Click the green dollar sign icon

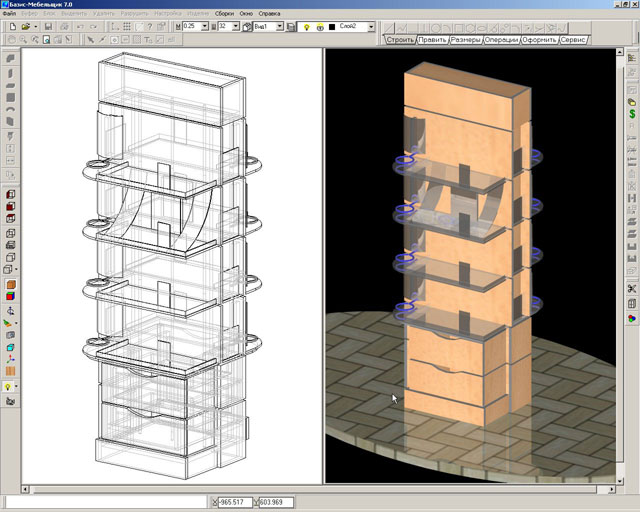(x=632, y=114)
